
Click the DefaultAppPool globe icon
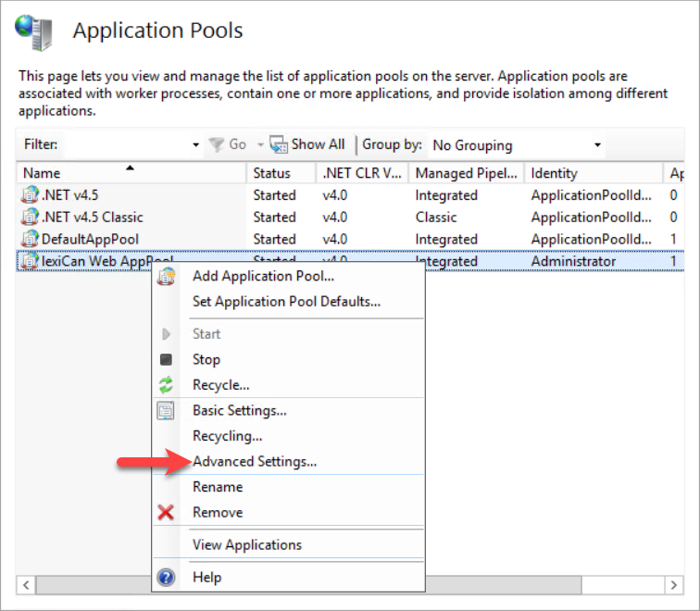click(31, 240)
